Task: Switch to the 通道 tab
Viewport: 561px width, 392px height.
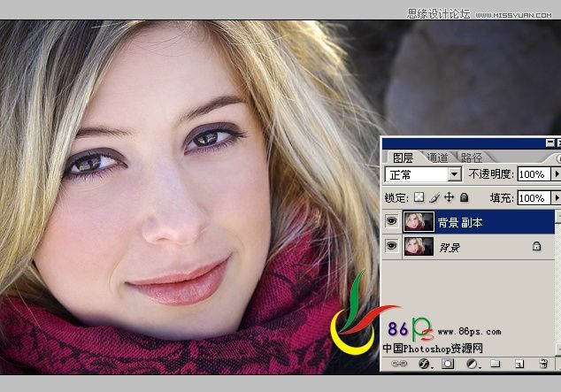Action: (437, 158)
